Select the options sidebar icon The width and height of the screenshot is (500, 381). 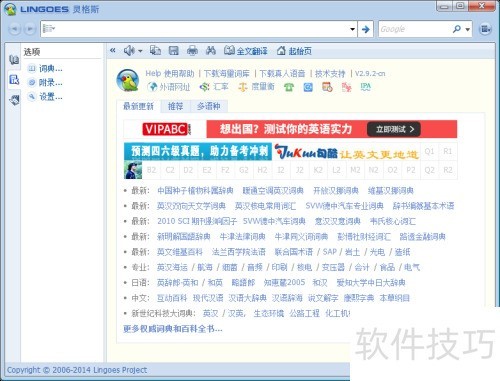coord(14,80)
